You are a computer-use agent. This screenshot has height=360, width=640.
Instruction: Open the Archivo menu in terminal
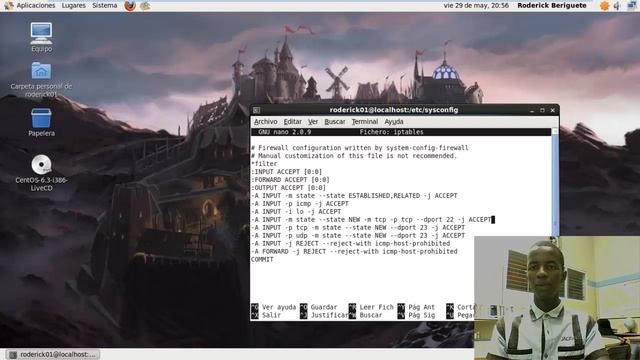pos(266,122)
